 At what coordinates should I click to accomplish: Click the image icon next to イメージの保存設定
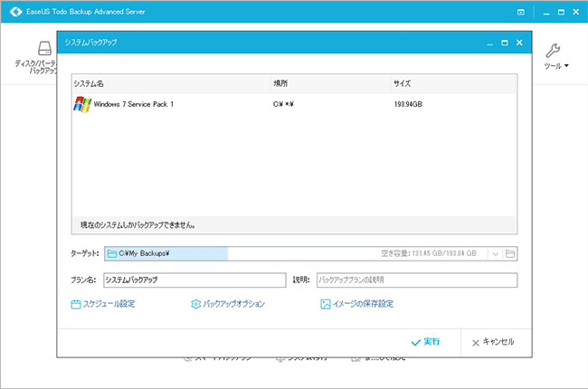[x=326, y=304]
